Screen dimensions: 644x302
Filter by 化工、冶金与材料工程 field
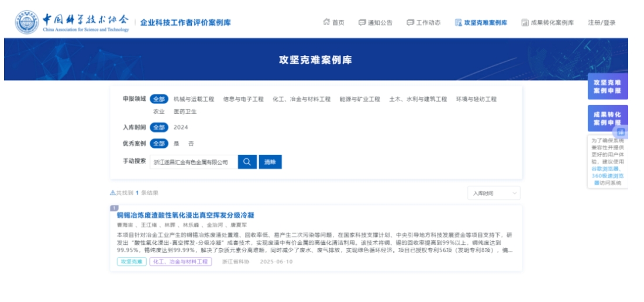(301, 99)
